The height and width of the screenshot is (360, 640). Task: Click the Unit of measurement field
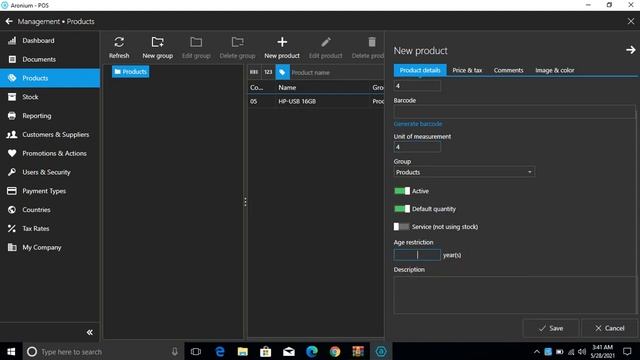[417, 147]
